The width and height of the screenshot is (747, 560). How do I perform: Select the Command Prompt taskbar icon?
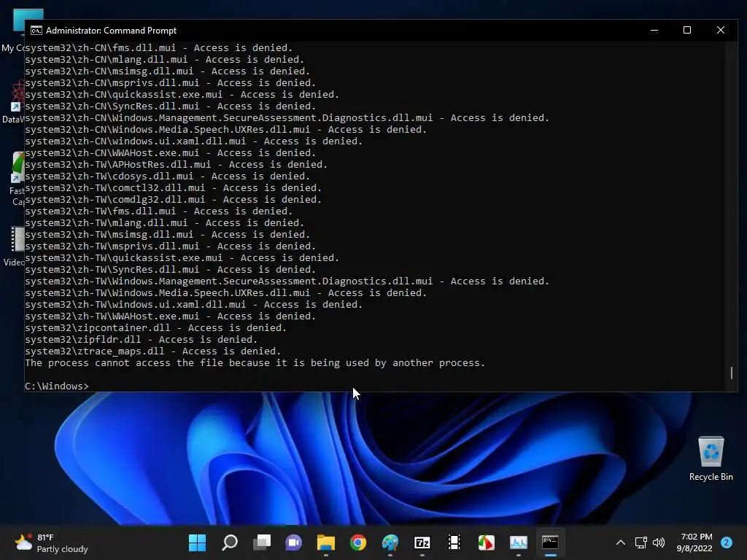click(x=550, y=542)
